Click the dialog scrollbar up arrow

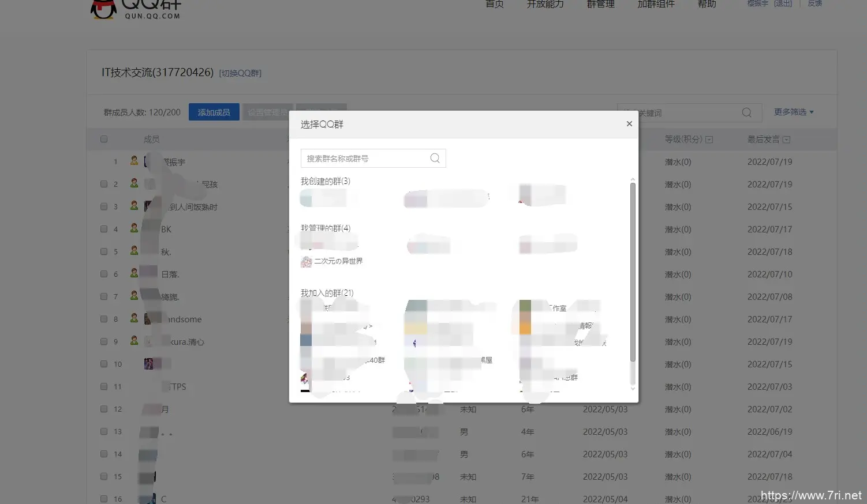tap(633, 180)
